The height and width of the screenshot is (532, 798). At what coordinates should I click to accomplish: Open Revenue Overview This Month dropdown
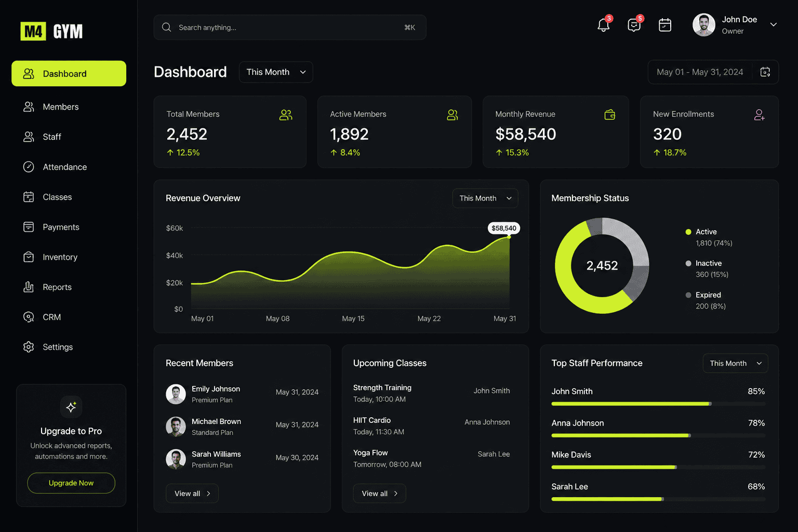(x=485, y=198)
